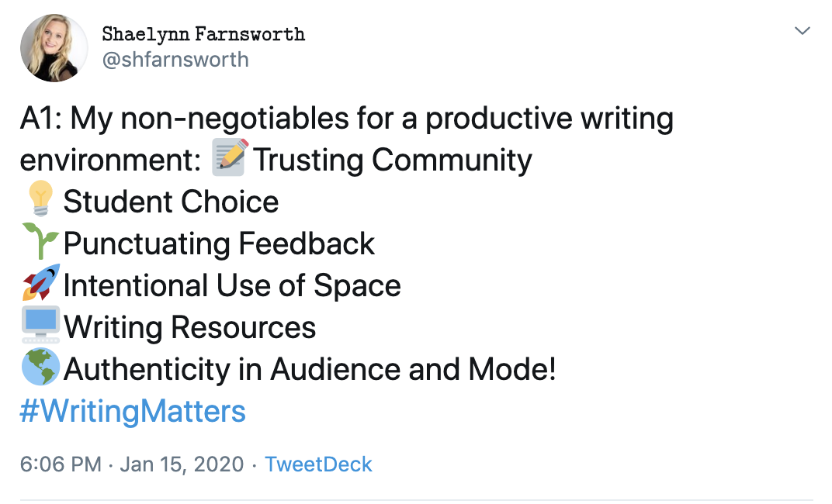Image resolution: width=832 pixels, height=504 pixels.
Task: Open the tweet options chevron menu
Action: (802, 31)
